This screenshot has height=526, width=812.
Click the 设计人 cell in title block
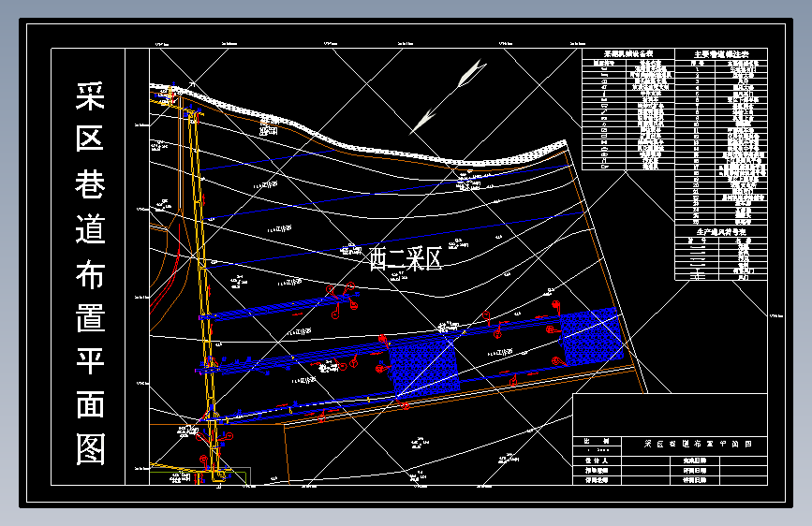[596, 460]
